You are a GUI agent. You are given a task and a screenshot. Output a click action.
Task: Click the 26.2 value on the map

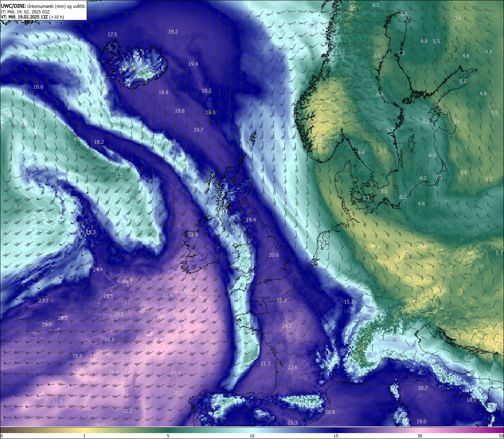coord(100,425)
